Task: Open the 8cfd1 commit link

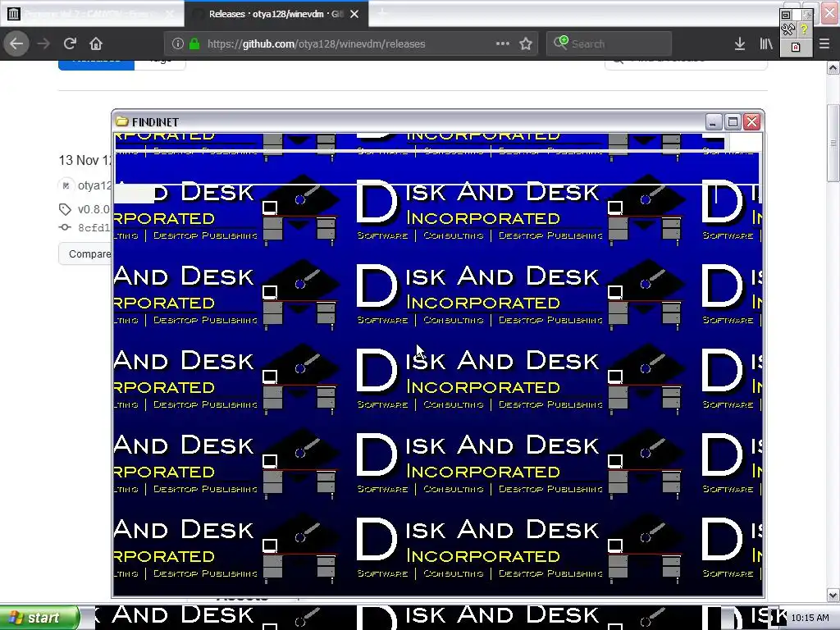Action: pos(94,227)
